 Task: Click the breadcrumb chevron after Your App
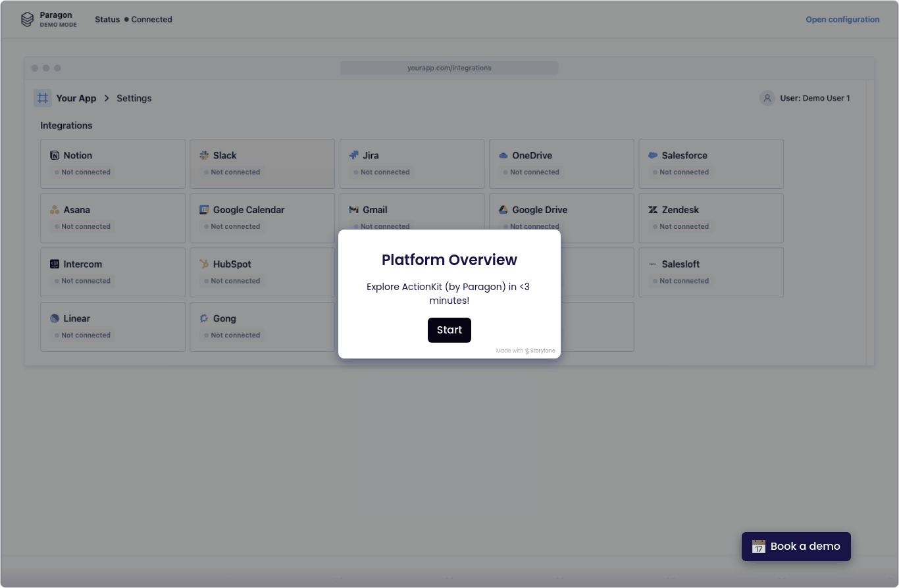click(107, 99)
